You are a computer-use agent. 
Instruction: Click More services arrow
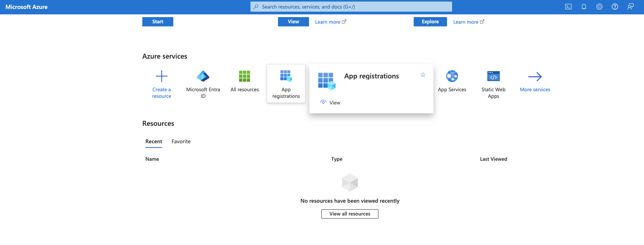click(x=535, y=77)
